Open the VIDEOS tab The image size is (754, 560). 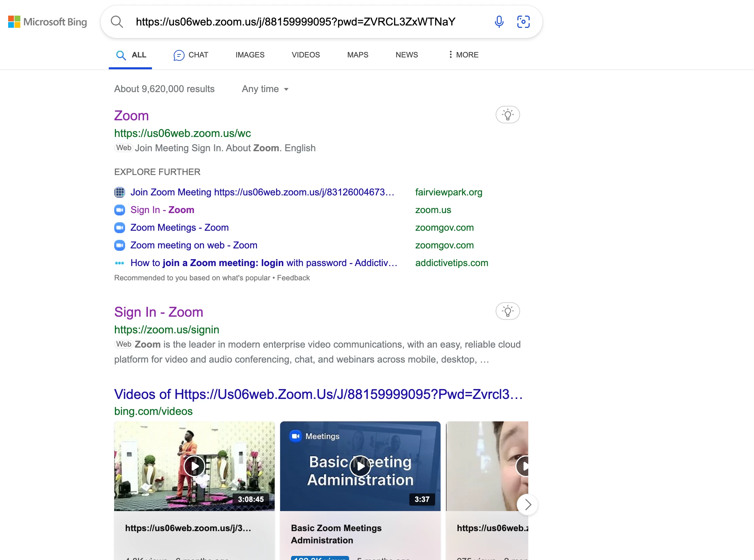click(306, 55)
